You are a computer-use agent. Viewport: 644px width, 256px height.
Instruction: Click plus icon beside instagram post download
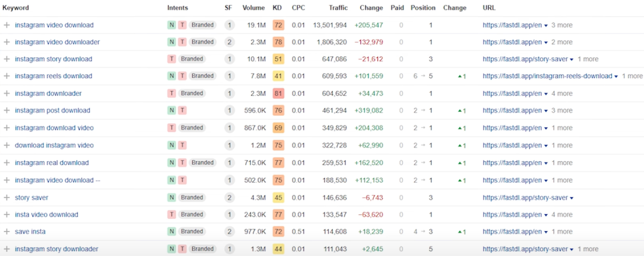pyautogui.click(x=6, y=110)
